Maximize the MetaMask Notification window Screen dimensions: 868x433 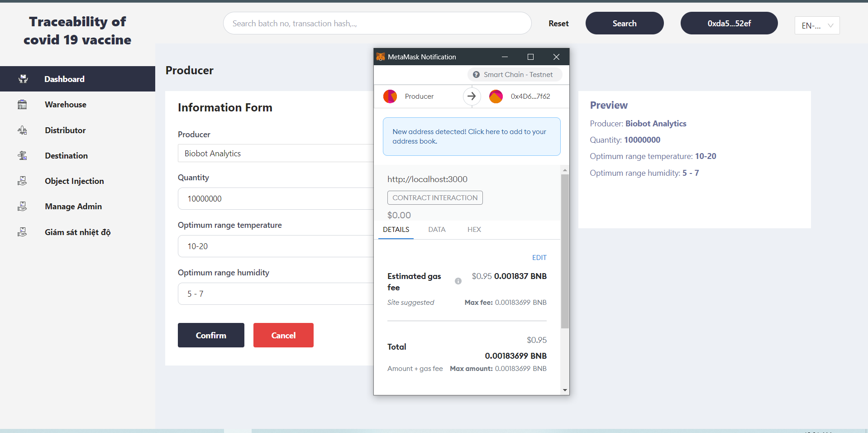(530, 57)
